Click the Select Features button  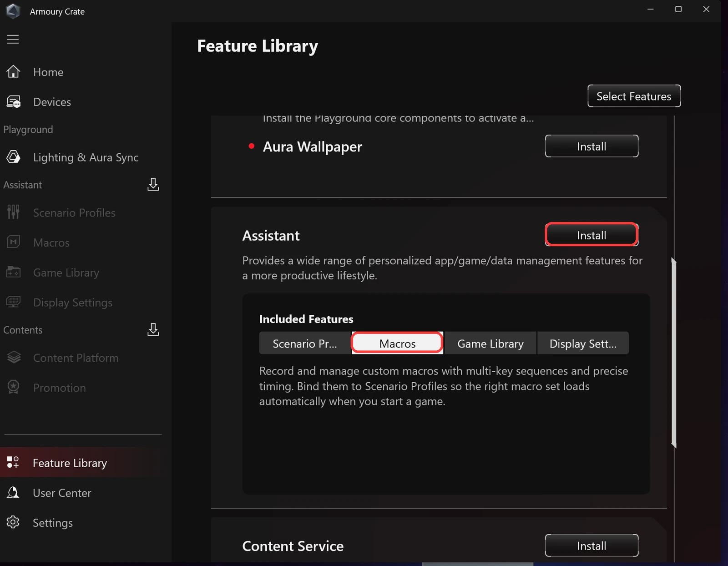(634, 96)
